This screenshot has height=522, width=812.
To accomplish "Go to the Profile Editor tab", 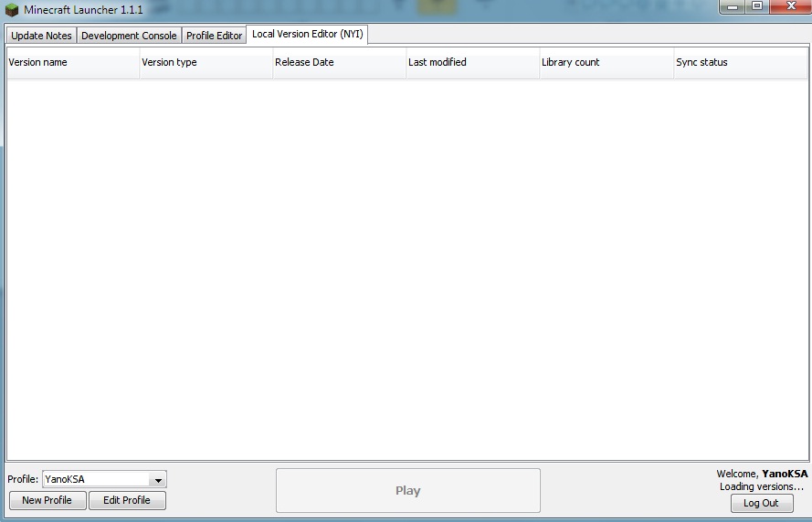I will [214, 36].
